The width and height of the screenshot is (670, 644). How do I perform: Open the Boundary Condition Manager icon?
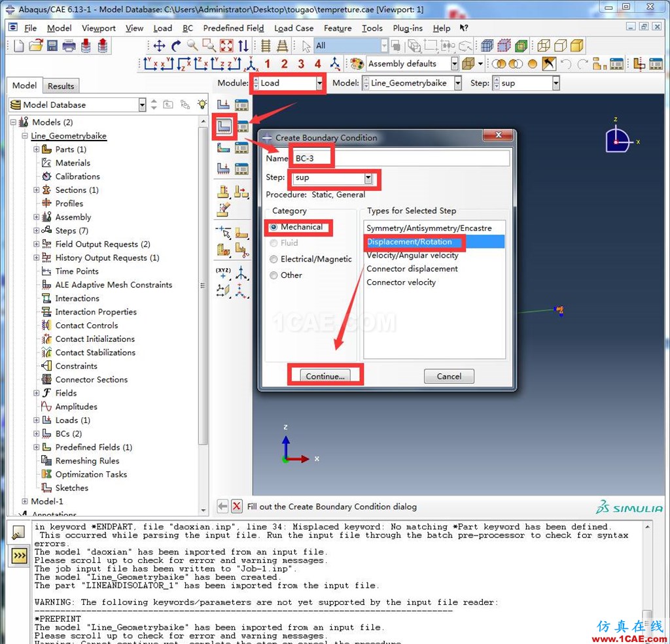click(x=242, y=127)
